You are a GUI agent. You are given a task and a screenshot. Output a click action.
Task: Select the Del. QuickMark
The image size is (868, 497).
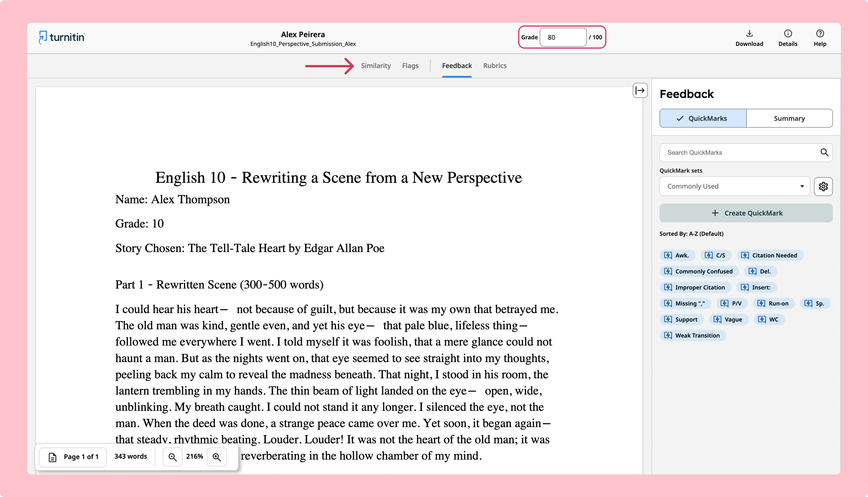[761, 271]
